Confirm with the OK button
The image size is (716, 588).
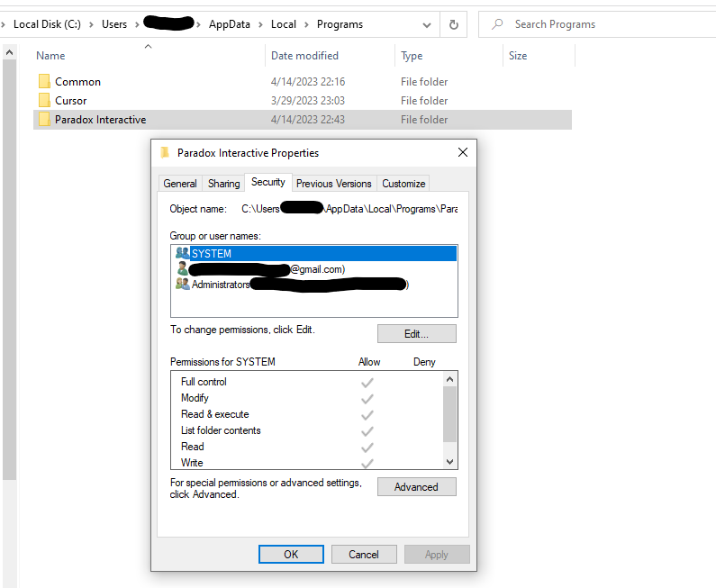291,554
